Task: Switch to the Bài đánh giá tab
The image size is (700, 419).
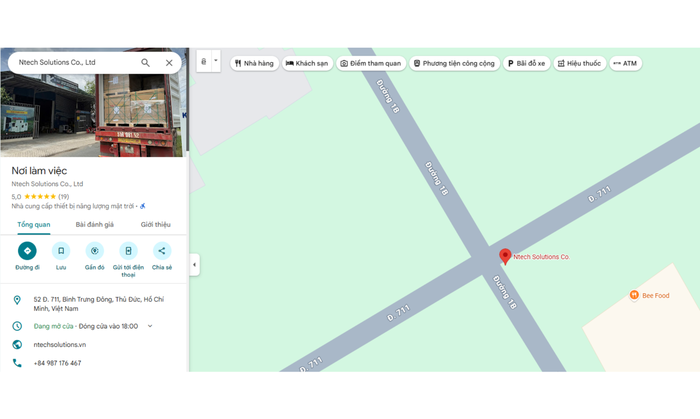Action: point(95,224)
